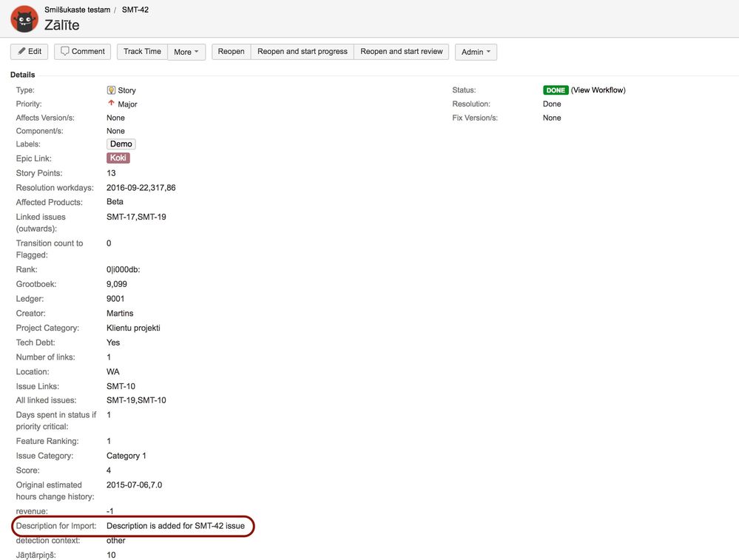Click Creator value Martins
The width and height of the screenshot is (739, 560).
120,314
